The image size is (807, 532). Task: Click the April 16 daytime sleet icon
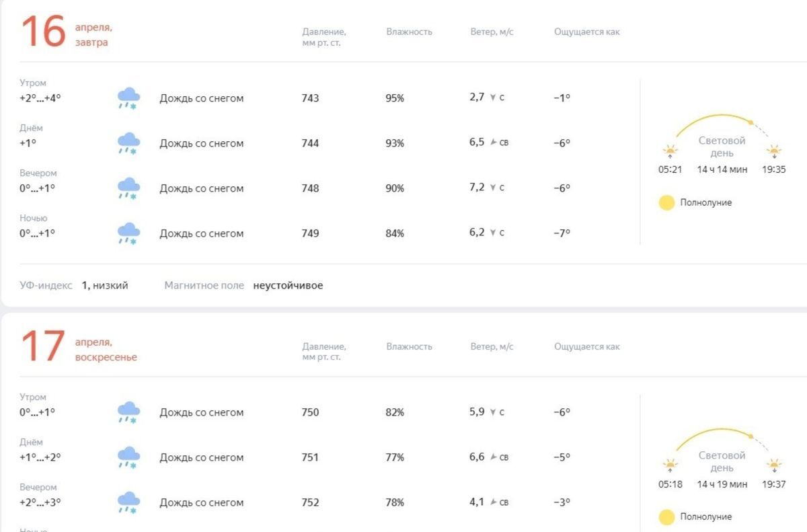(x=128, y=143)
